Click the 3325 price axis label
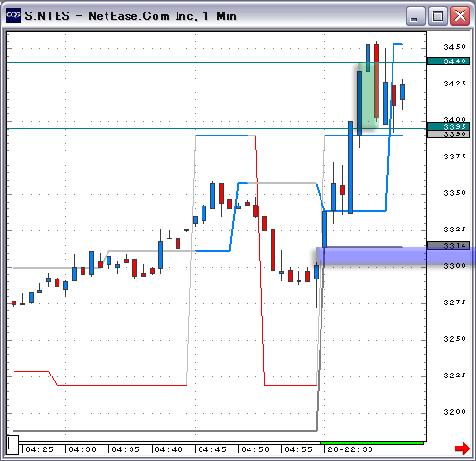Image resolution: width=476 pixels, height=461 pixels. pyautogui.click(x=455, y=230)
